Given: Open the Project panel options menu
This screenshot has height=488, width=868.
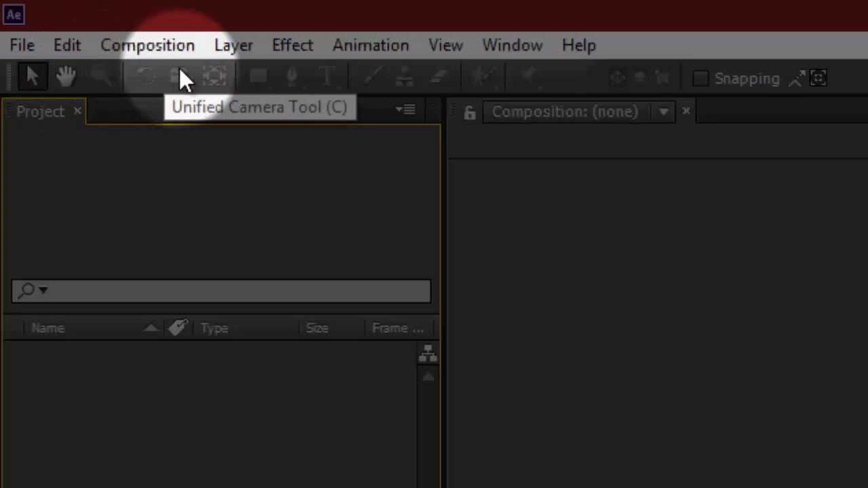Looking at the screenshot, I should (406, 109).
